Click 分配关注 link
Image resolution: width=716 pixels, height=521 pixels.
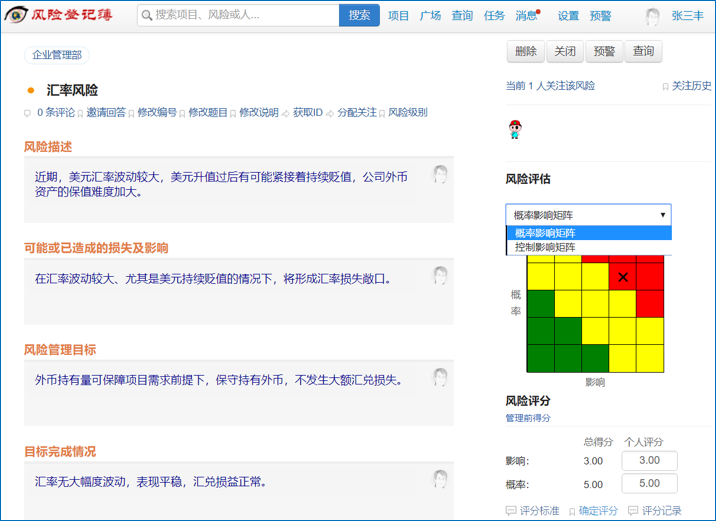pyautogui.click(x=357, y=112)
